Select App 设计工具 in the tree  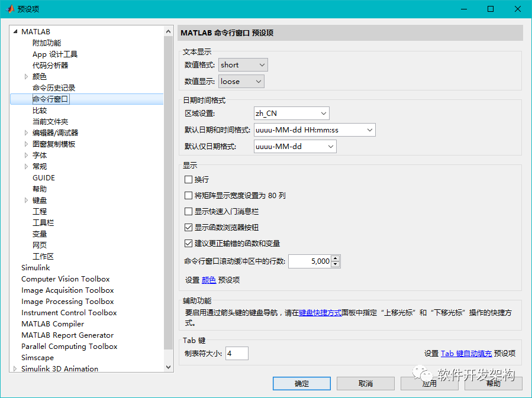point(55,54)
